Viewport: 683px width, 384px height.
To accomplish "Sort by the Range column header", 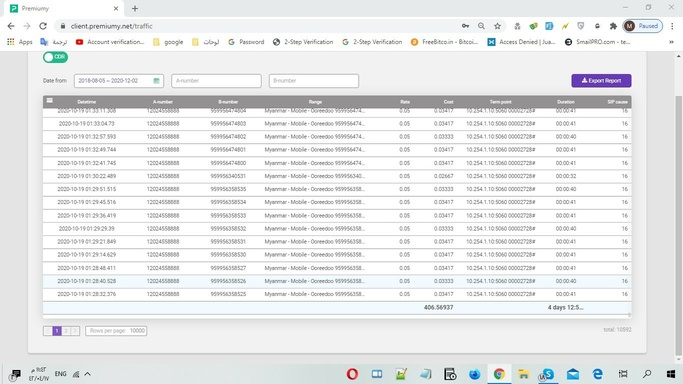I will pyautogui.click(x=315, y=102).
